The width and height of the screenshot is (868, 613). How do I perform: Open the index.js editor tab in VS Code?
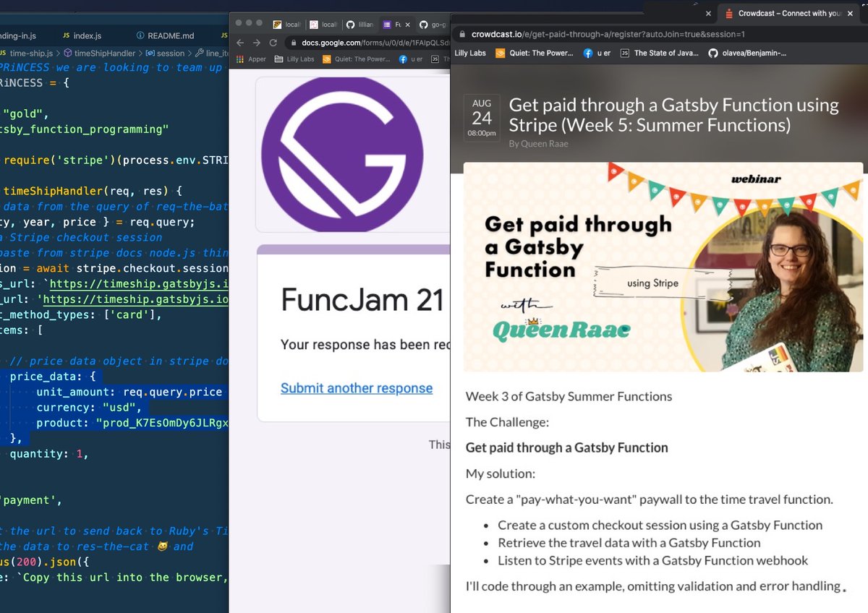tap(81, 35)
